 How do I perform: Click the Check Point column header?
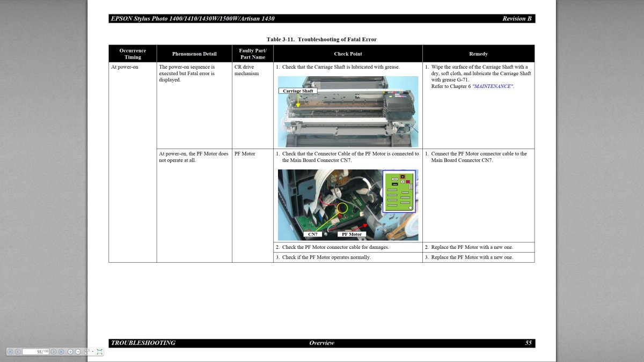pyautogui.click(x=348, y=54)
